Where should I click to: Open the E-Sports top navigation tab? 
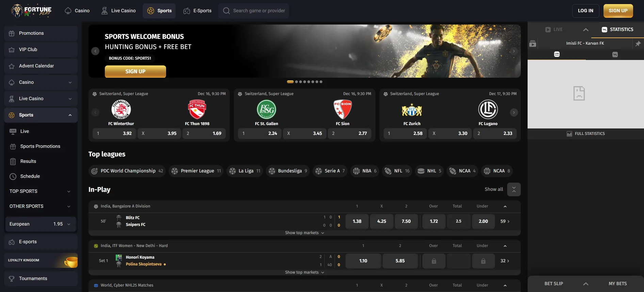click(197, 11)
